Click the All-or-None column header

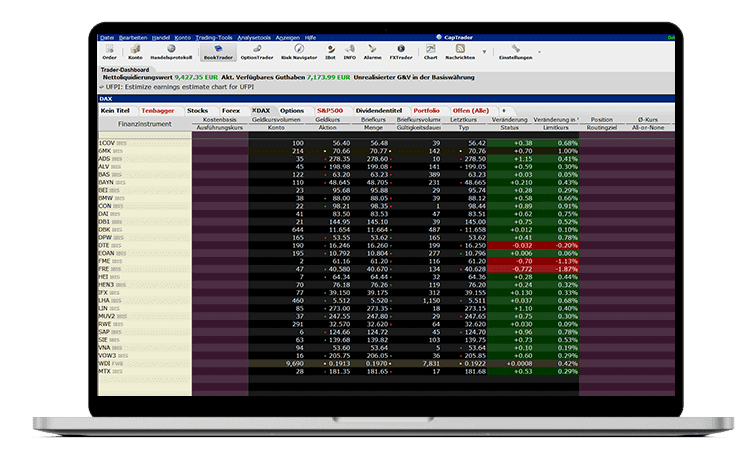click(x=648, y=127)
